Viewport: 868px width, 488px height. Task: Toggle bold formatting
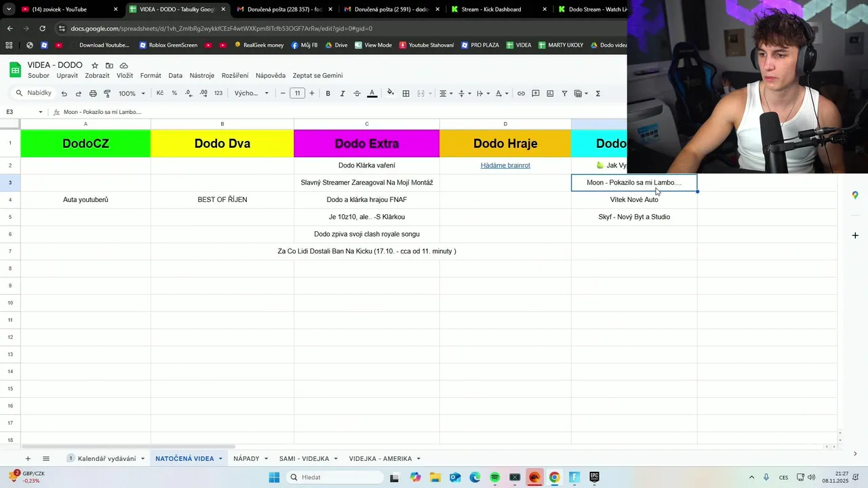coord(328,94)
